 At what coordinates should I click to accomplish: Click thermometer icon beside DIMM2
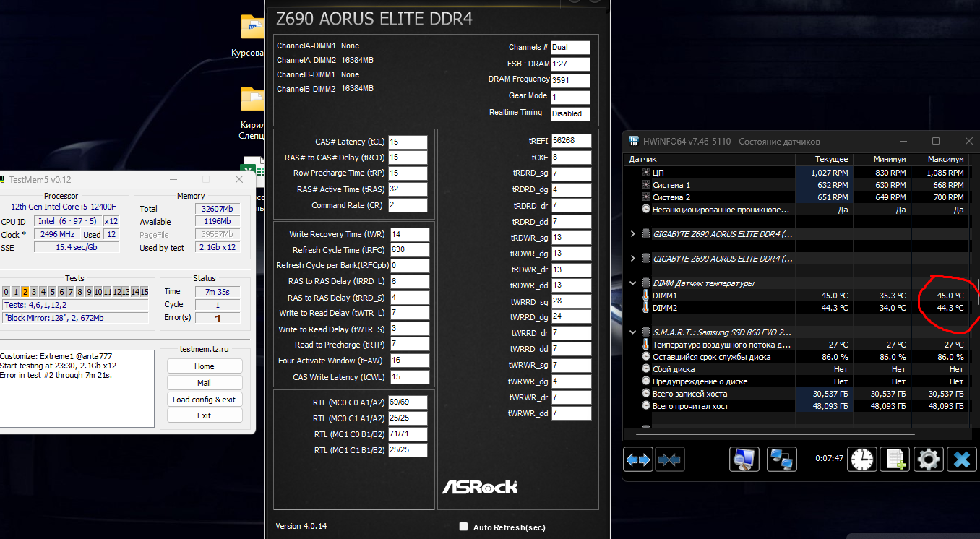646,308
